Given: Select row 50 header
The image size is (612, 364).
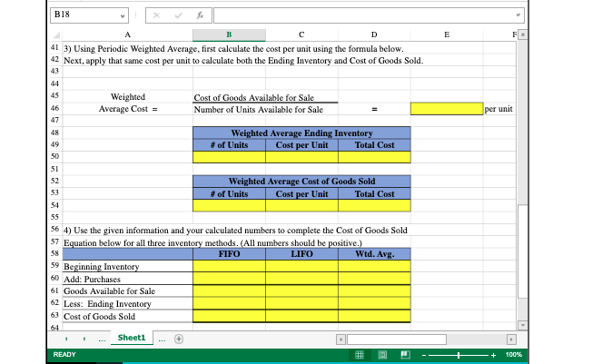Looking at the screenshot, I should pos(54,156).
